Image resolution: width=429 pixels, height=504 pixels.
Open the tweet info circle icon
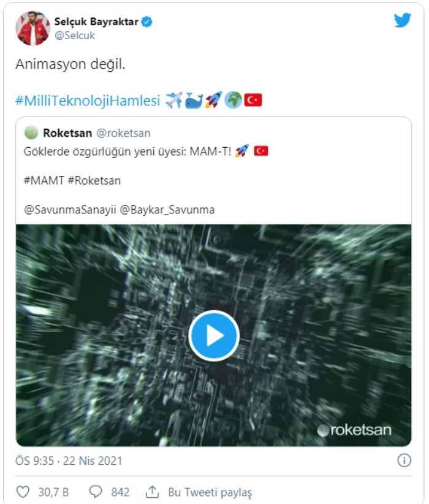pos(404,460)
